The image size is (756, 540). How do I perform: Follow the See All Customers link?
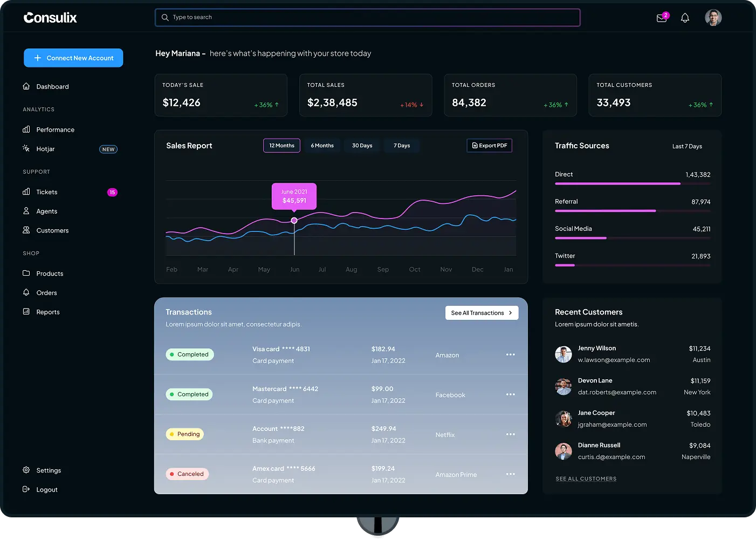586,479
